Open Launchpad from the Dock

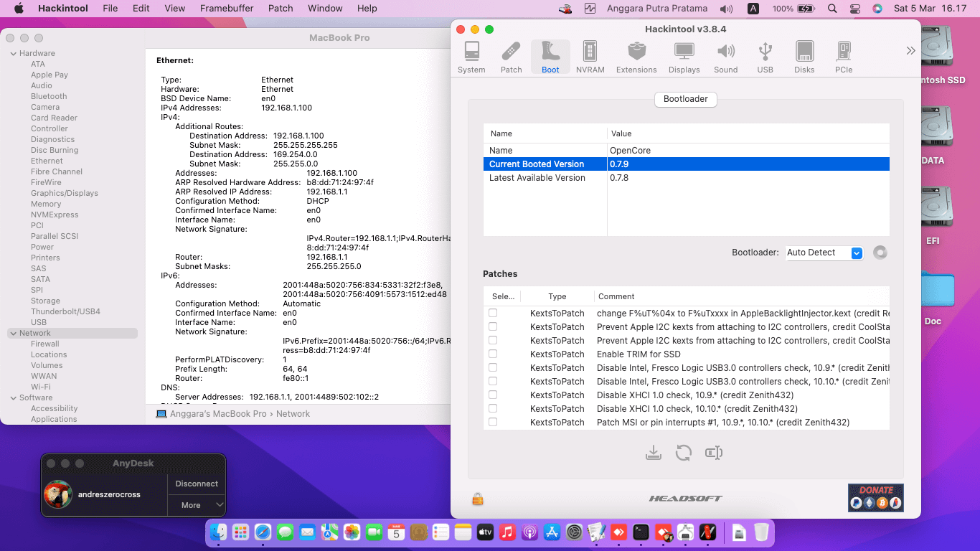click(240, 532)
